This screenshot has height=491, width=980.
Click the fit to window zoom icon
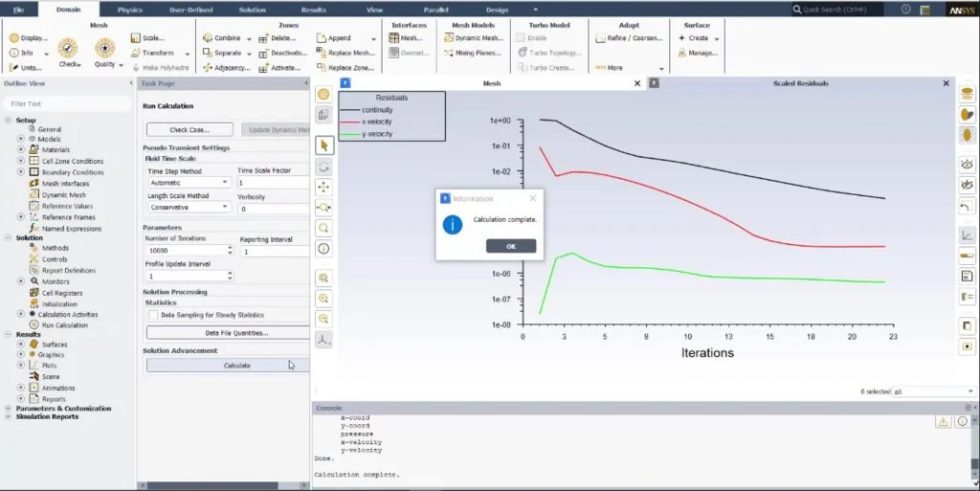click(323, 278)
